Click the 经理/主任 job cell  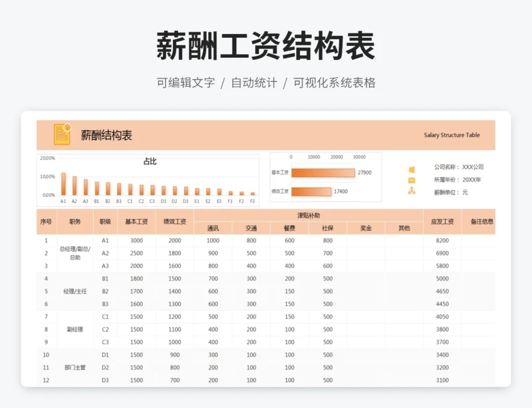tap(75, 291)
